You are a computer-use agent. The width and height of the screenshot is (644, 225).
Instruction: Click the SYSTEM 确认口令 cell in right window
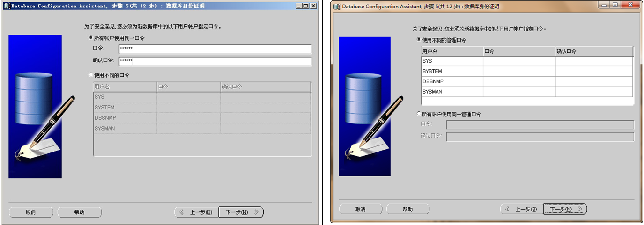594,72
